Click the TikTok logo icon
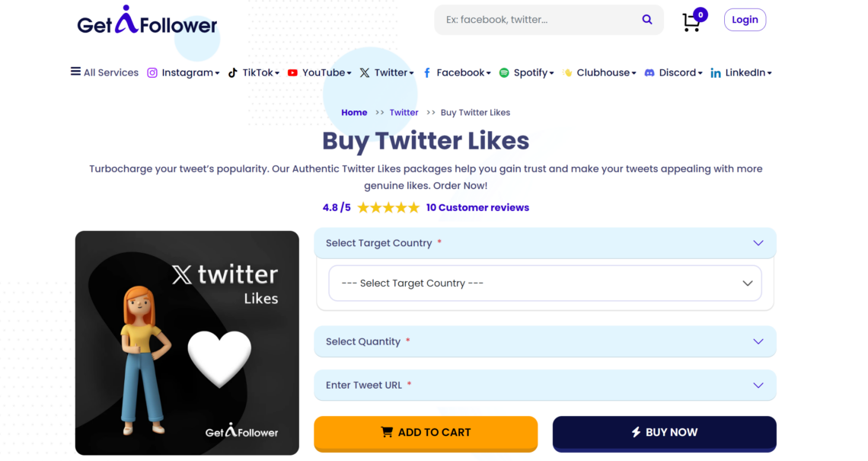The height and width of the screenshot is (461, 868). tap(232, 72)
